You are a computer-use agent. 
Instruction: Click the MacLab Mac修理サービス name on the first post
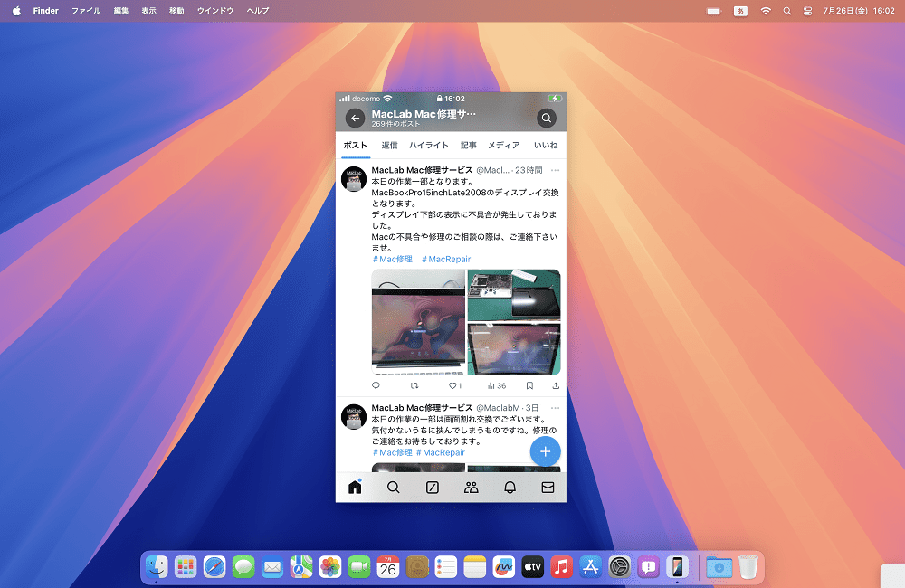coord(422,170)
